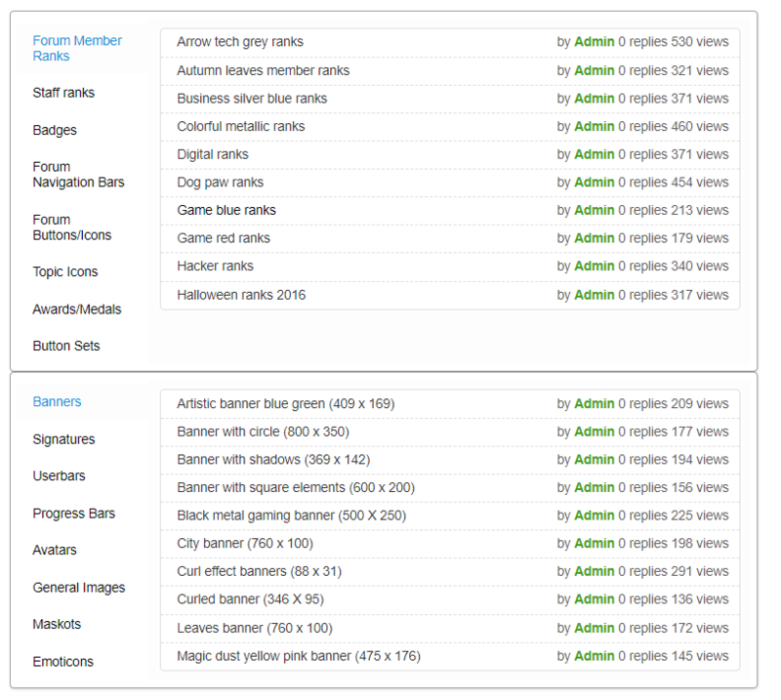Open the Staff ranks category tab
This screenshot has height=700, width=781.
[63, 93]
